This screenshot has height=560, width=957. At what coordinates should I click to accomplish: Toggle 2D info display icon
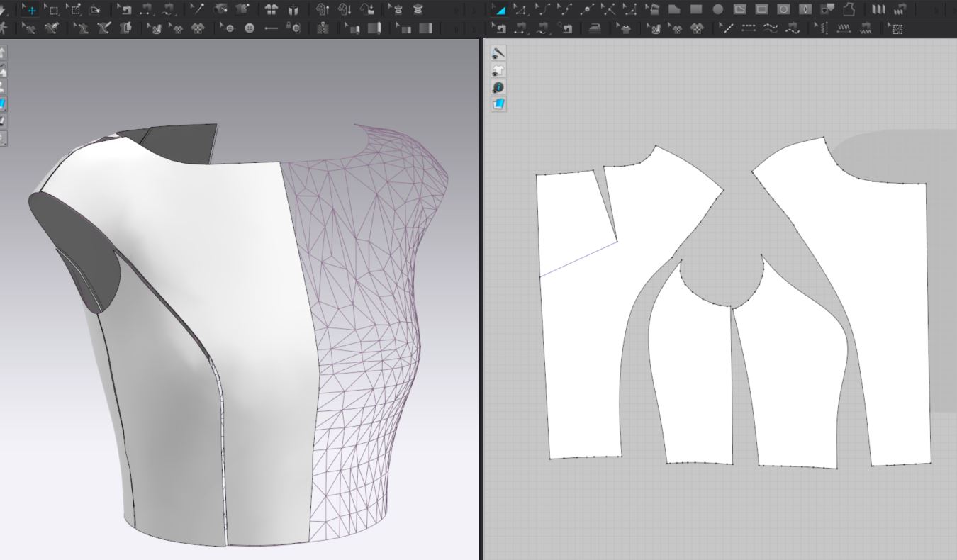coord(498,87)
